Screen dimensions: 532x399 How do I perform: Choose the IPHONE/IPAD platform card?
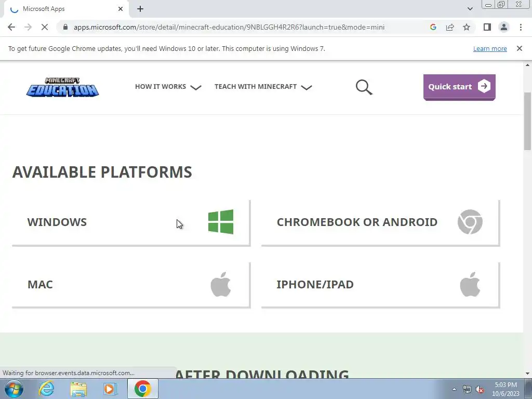pos(380,285)
